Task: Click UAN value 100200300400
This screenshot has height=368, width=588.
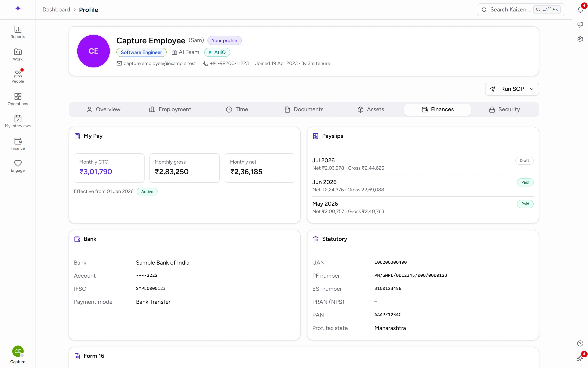Action: pyautogui.click(x=390, y=262)
